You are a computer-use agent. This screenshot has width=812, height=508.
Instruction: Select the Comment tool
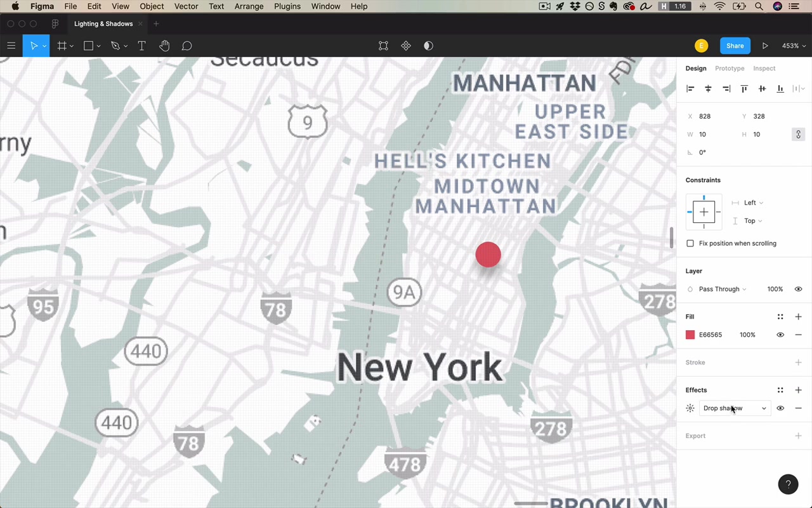187,46
